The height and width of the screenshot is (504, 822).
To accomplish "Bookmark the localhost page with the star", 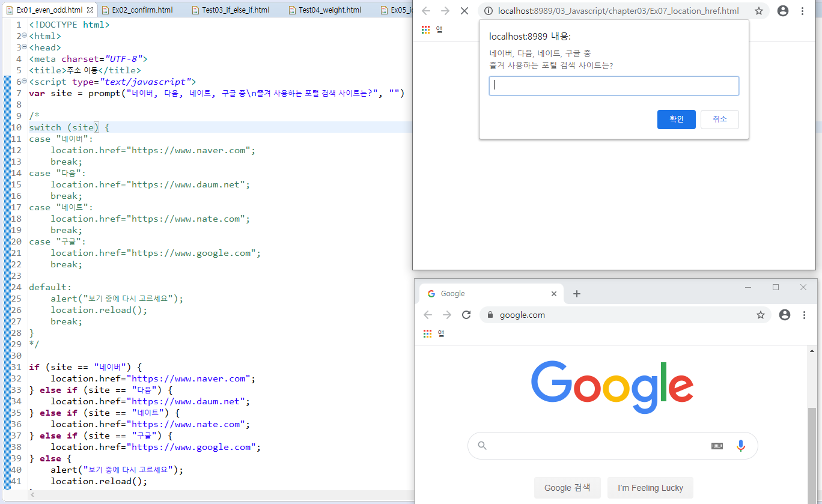I will pyautogui.click(x=759, y=11).
